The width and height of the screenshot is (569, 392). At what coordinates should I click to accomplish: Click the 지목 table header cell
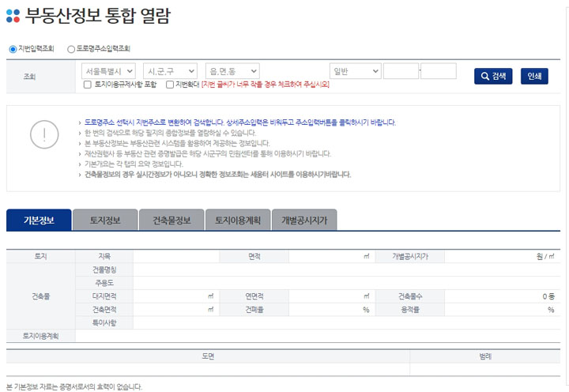(104, 256)
